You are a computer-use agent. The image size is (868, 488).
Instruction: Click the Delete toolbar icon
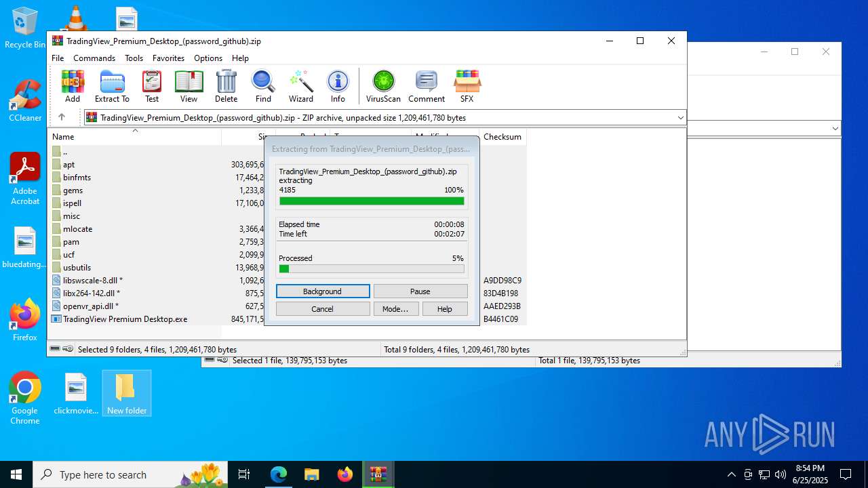click(226, 86)
